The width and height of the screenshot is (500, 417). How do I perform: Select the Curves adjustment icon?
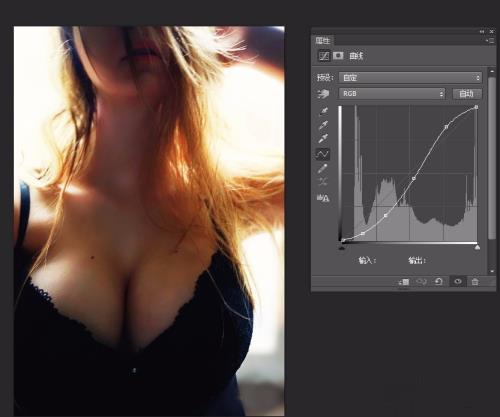pyautogui.click(x=324, y=56)
